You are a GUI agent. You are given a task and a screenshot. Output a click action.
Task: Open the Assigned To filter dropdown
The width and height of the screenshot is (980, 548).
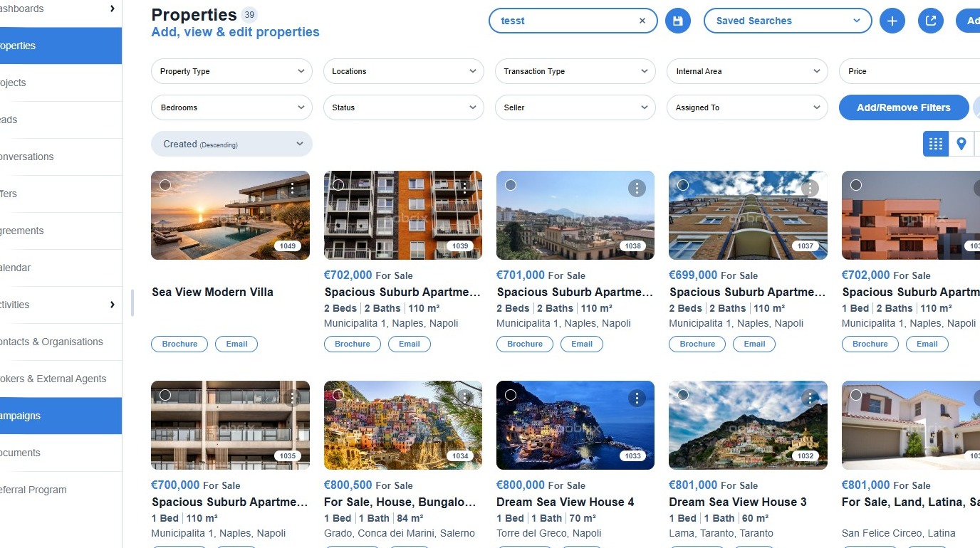click(x=748, y=107)
